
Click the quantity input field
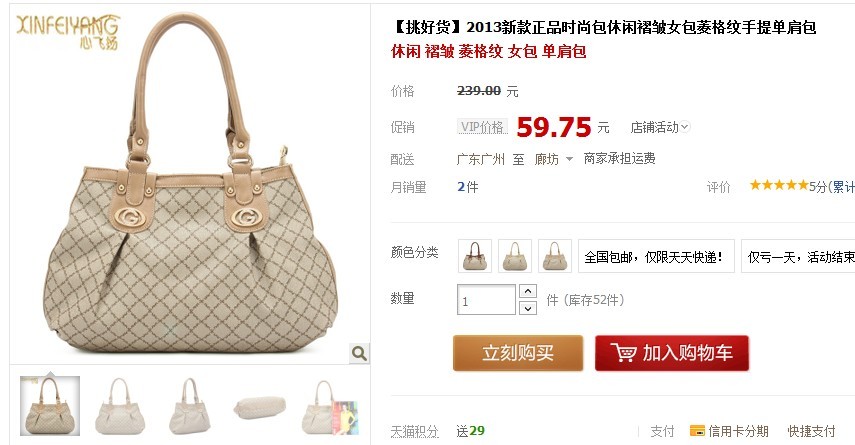tap(486, 300)
